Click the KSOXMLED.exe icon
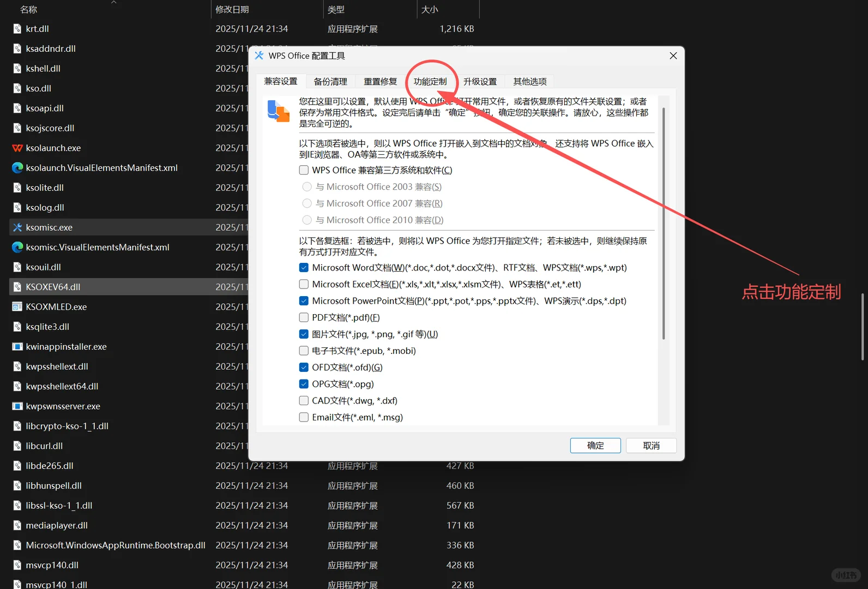 pyautogui.click(x=17, y=307)
